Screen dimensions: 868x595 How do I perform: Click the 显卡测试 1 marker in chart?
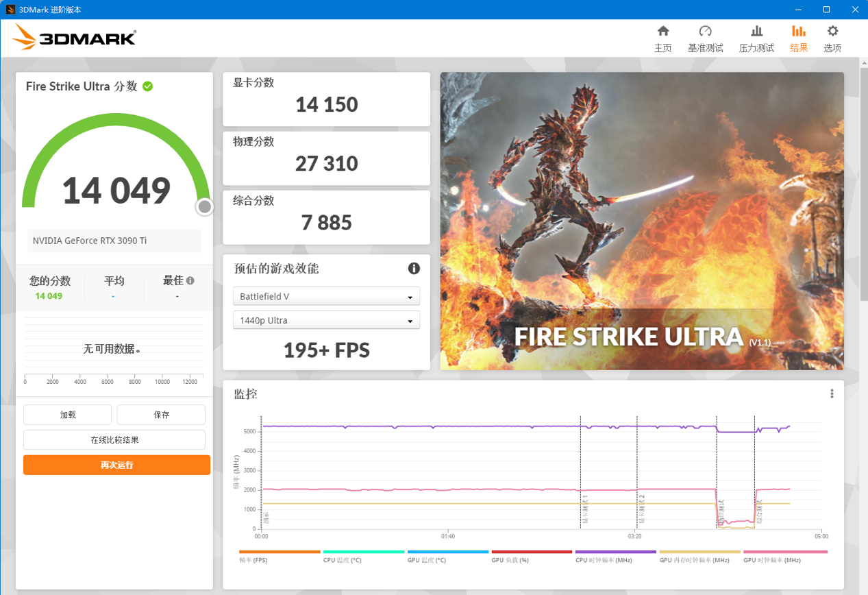tap(585, 509)
